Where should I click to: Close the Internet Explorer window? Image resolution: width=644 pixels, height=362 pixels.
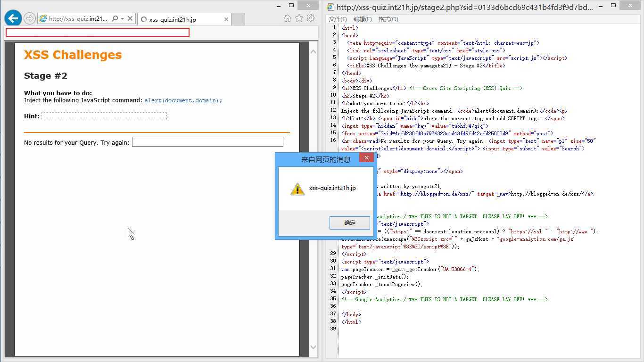click(x=309, y=6)
